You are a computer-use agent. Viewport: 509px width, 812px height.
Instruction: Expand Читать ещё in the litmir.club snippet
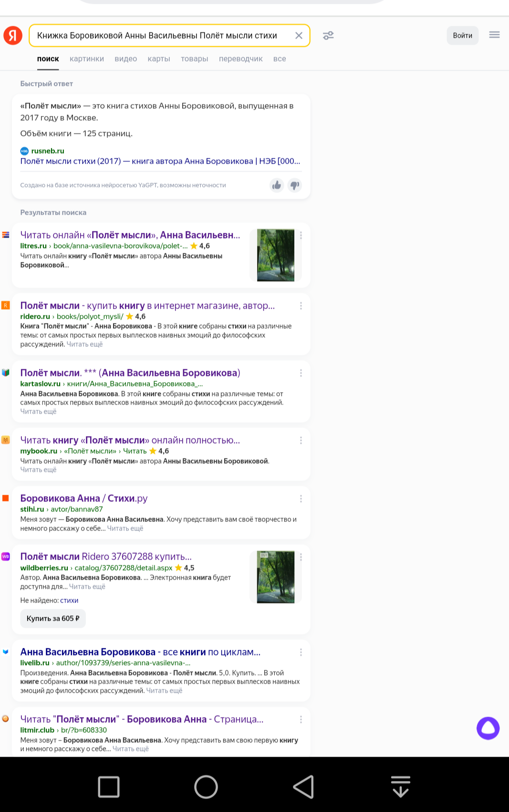131,749
